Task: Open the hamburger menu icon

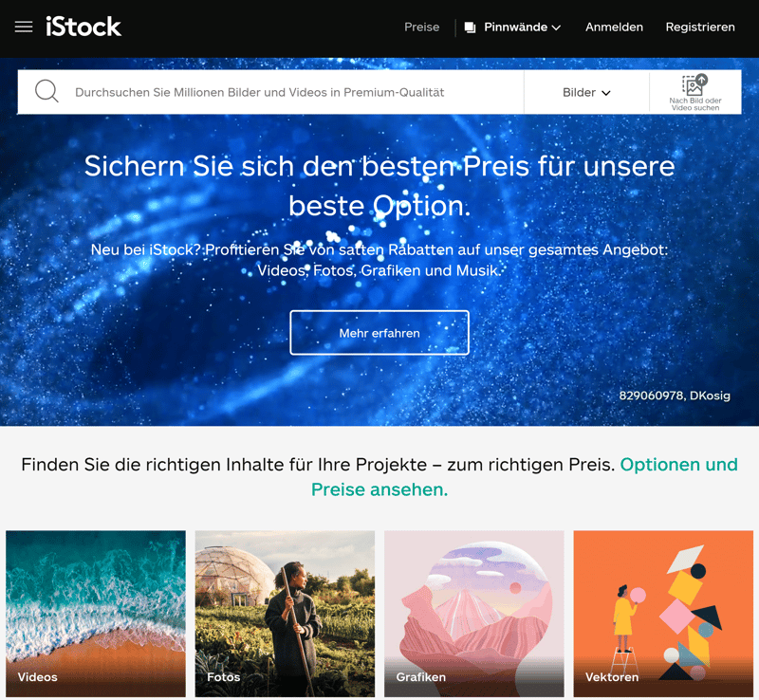Action: [24, 27]
